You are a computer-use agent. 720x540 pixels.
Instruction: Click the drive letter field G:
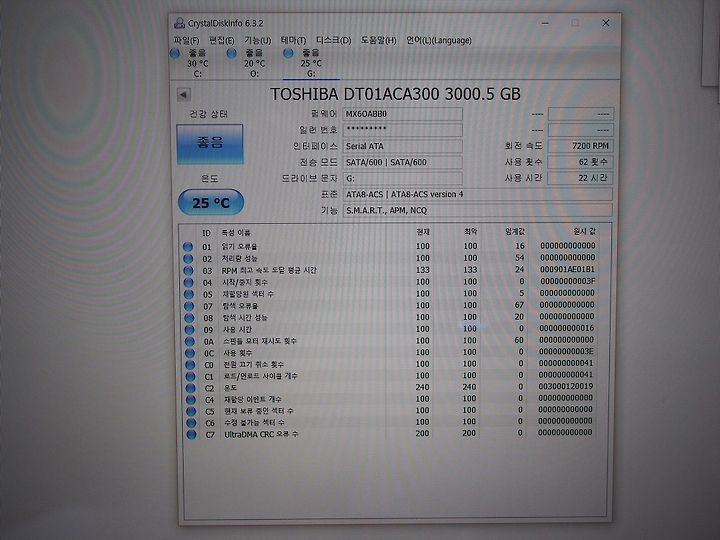pos(402,178)
